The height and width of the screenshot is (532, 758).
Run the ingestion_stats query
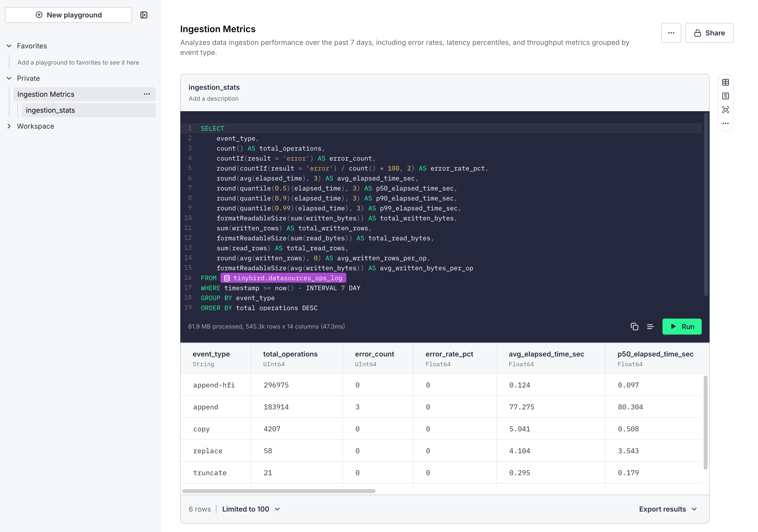click(x=682, y=326)
